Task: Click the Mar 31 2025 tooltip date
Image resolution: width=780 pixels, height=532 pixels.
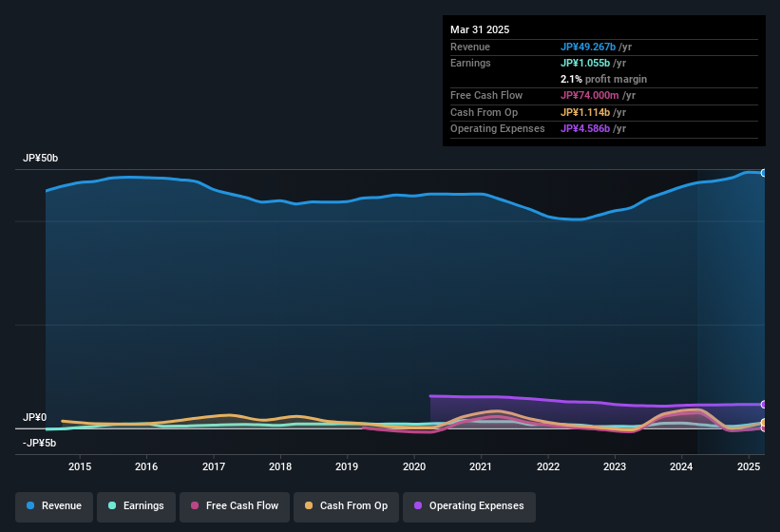Action: [x=480, y=29]
